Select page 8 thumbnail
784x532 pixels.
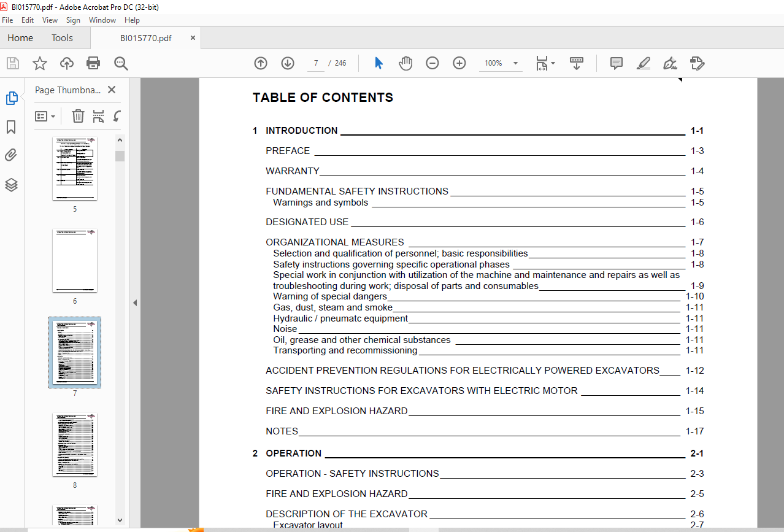point(75,444)
